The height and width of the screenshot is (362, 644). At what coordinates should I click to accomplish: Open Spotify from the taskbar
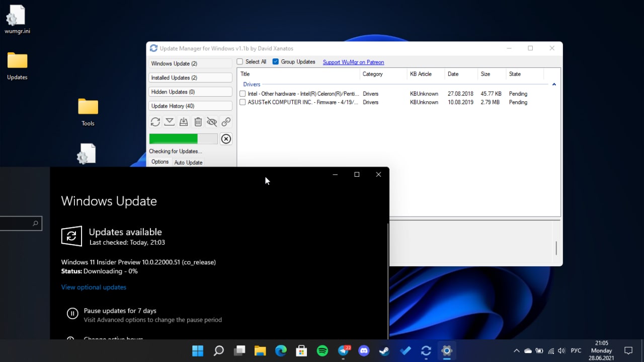(323, 351)
